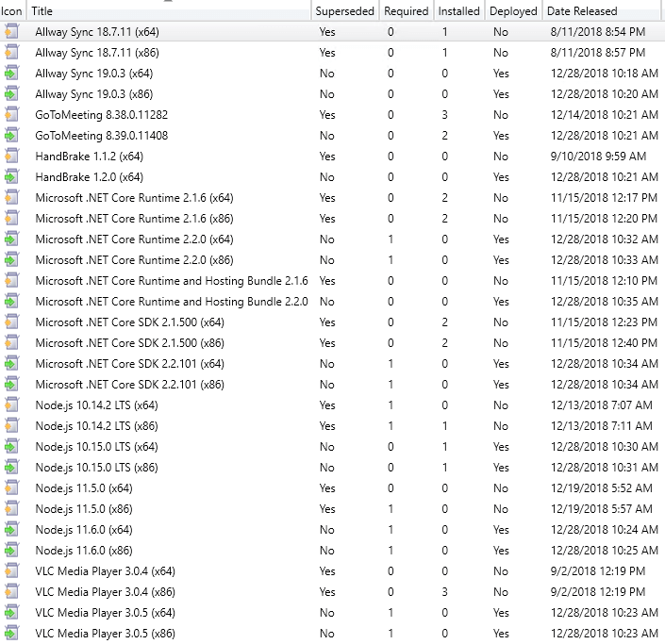Sort by the Deployed column header

coord(513,11)
